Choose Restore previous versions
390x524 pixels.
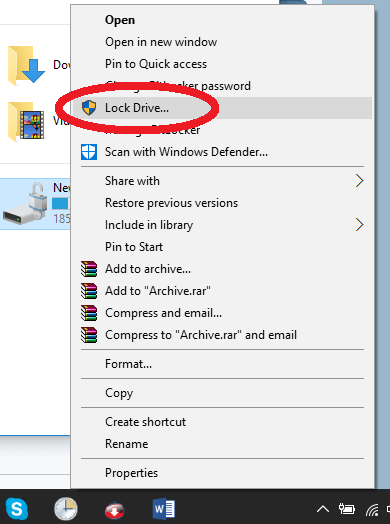coord(222,203)
